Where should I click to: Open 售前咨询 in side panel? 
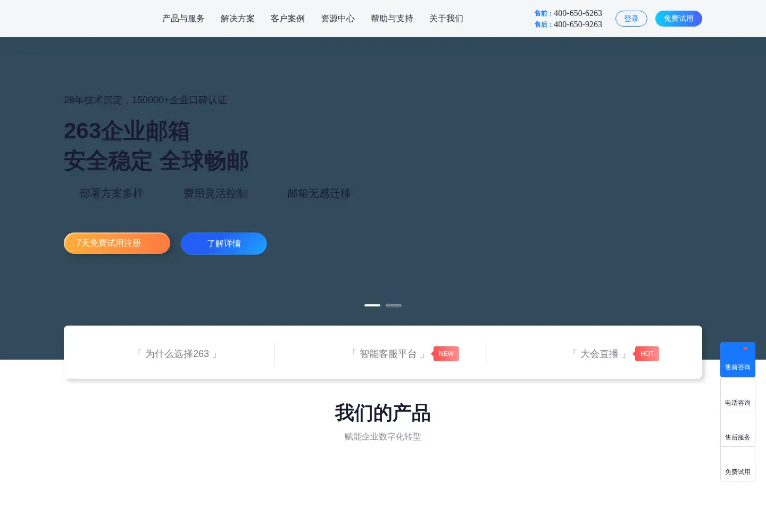click(738, 360)
